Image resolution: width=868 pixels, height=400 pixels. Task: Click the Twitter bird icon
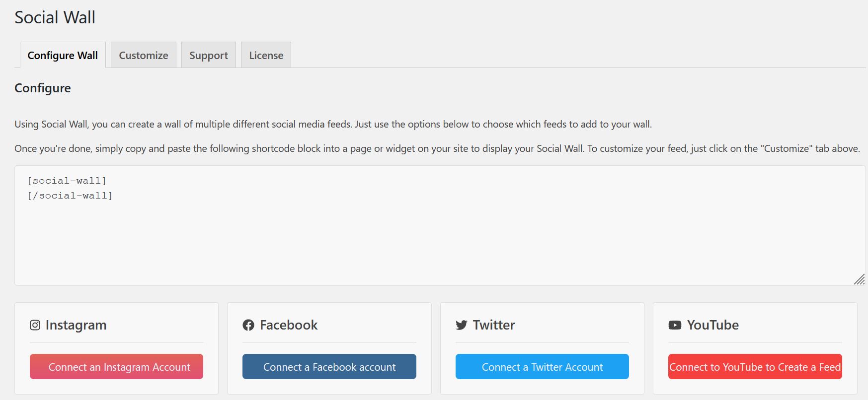coord(462,325)
